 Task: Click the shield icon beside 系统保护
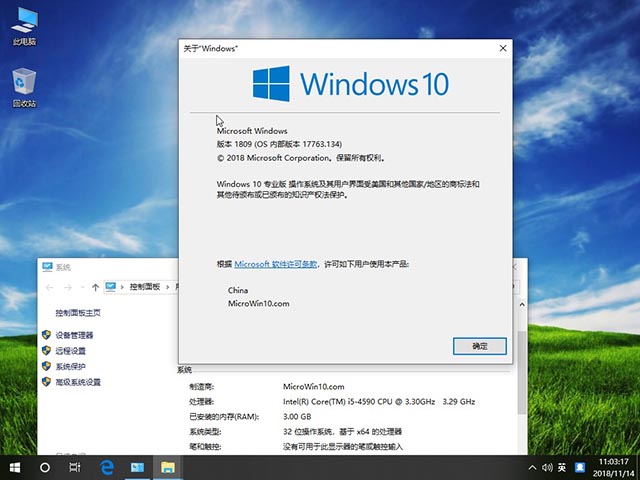click(47, 366)
